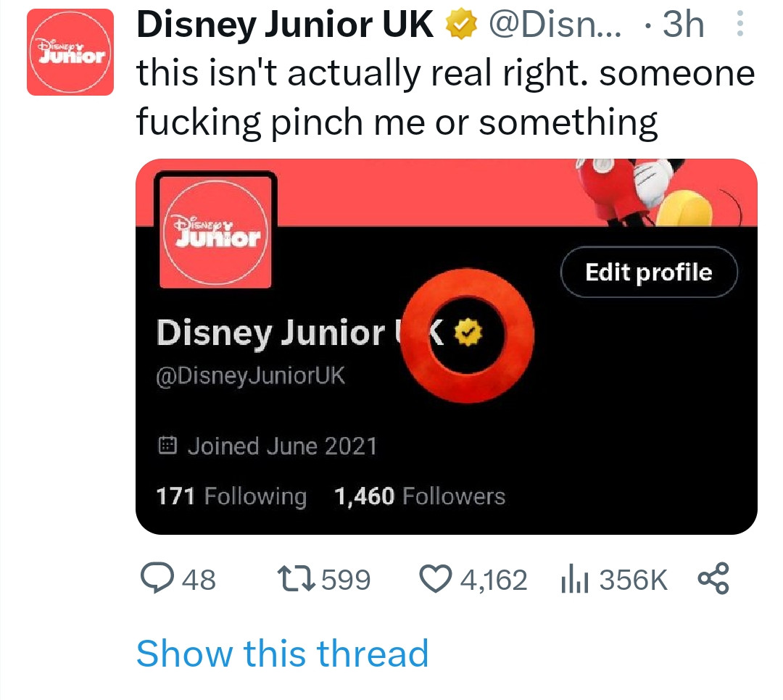Open the view count analytics icon
Viewport: 783px width, 700px height.
tap(573, 579)
